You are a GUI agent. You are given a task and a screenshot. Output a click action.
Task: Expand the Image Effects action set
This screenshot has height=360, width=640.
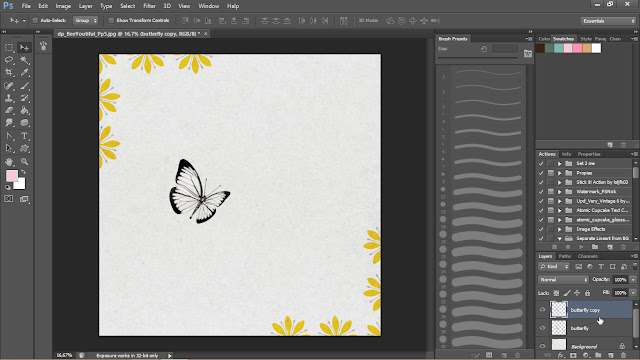tap(560, 229)
